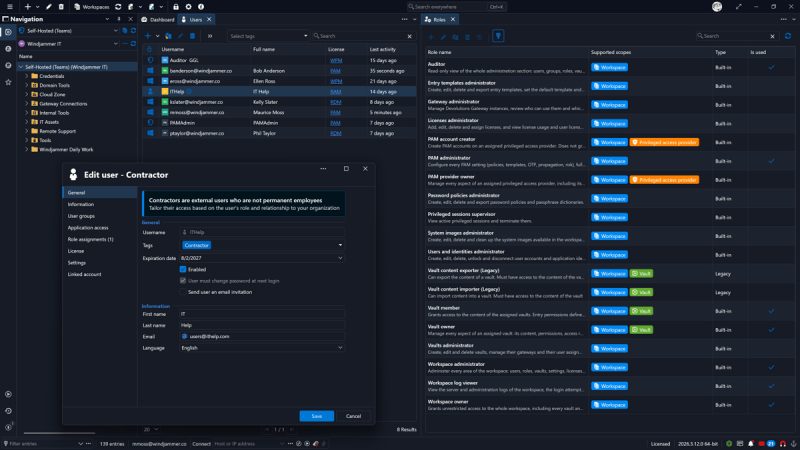Click the Search everywhere box
Image resolution: width=800 pixels, height=450 pixels.
[x=457, y=7]
